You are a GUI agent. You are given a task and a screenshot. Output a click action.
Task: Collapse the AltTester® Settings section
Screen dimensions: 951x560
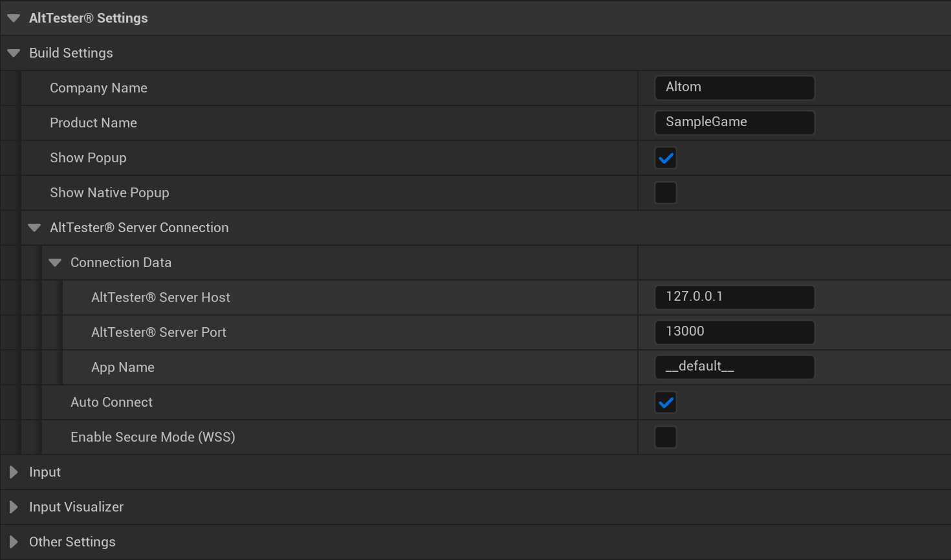point(14,17)
